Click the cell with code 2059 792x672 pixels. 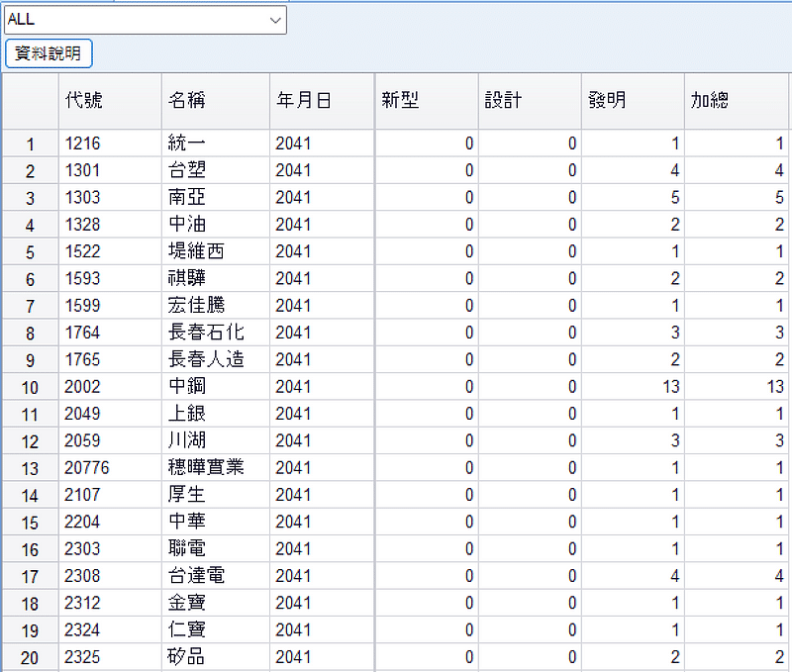tap(110, 441)
